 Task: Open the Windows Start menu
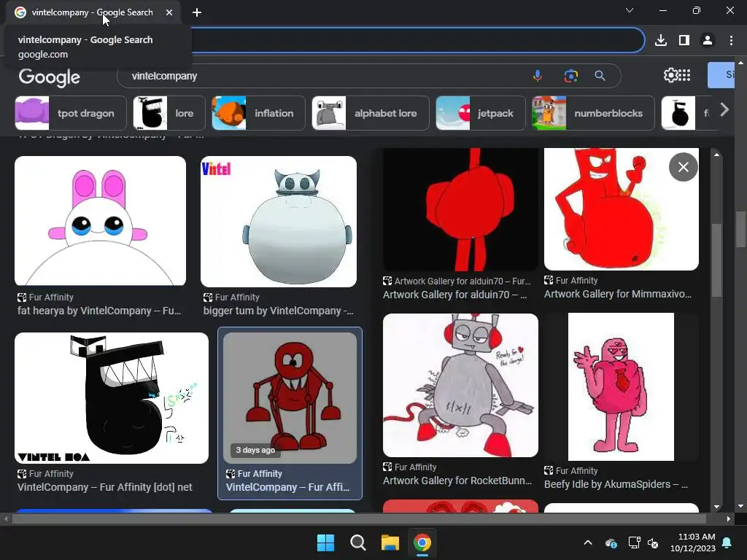[x=326, y=542]
